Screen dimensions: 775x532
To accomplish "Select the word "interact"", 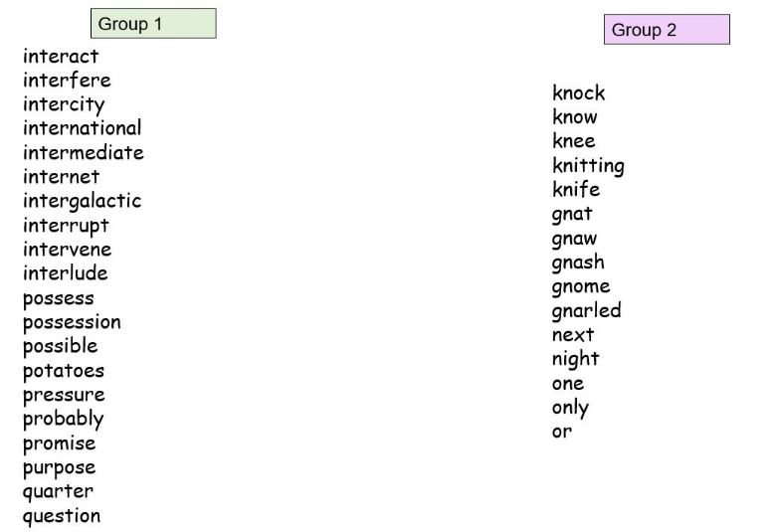I will coord(61,57).
